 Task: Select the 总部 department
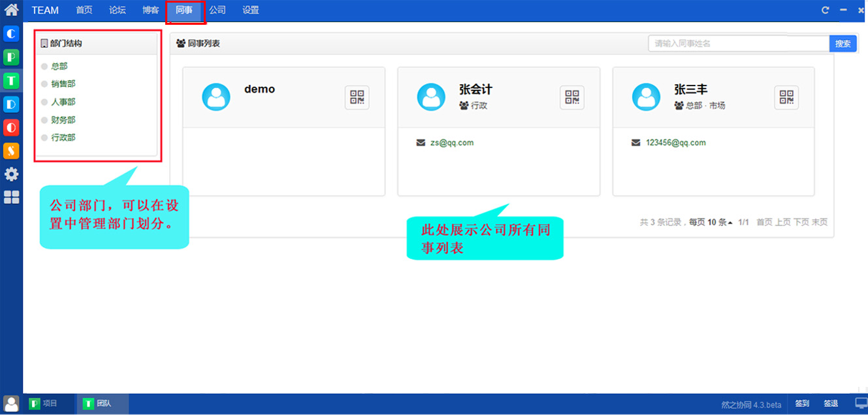pos(59,67)
